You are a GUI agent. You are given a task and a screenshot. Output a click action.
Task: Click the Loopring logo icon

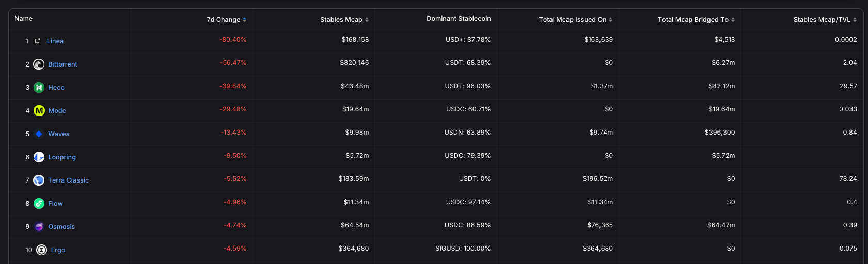tap(39, 157)
